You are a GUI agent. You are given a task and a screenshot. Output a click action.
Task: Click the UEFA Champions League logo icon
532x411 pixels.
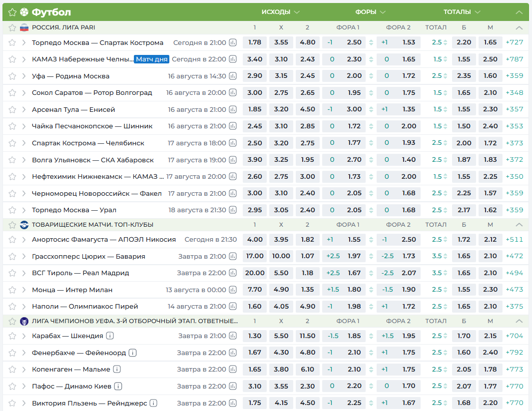(x=24, y=321)
